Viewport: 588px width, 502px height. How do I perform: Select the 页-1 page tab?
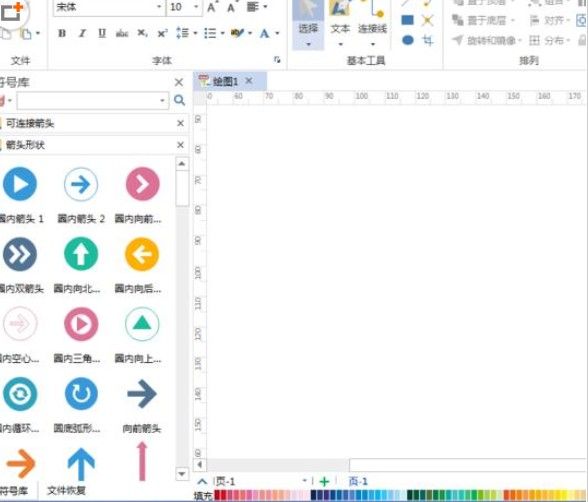pyautogui.click(x=358, y=481)
